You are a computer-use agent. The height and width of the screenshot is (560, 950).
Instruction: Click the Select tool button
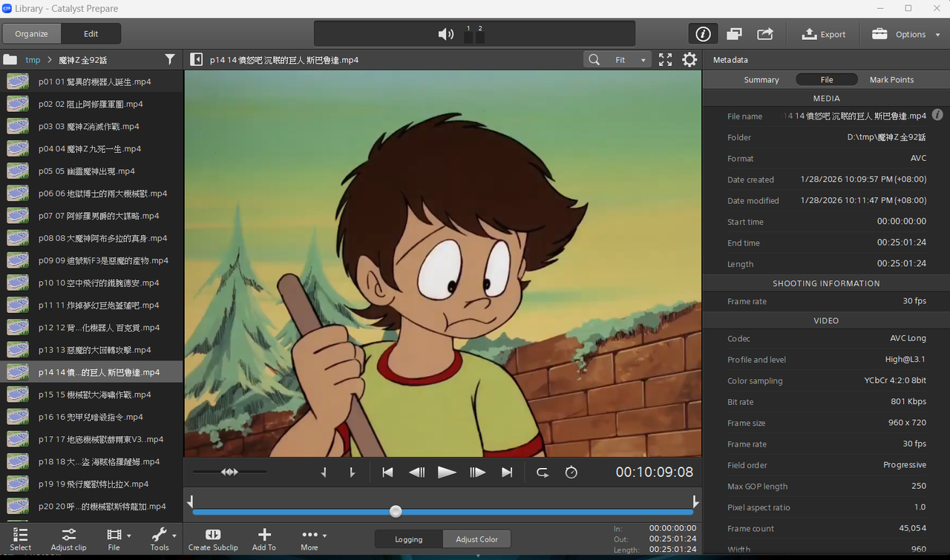click(x=21, y=538)
